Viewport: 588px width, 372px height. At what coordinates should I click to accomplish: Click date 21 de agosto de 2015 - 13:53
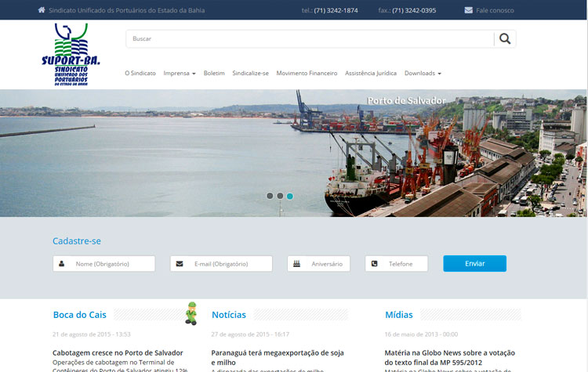(92, 334)
